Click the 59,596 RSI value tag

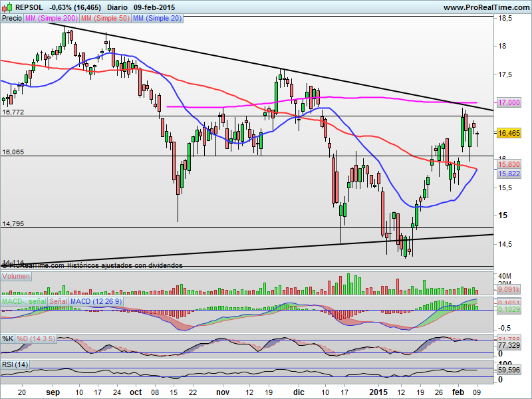tap(509, 370)
